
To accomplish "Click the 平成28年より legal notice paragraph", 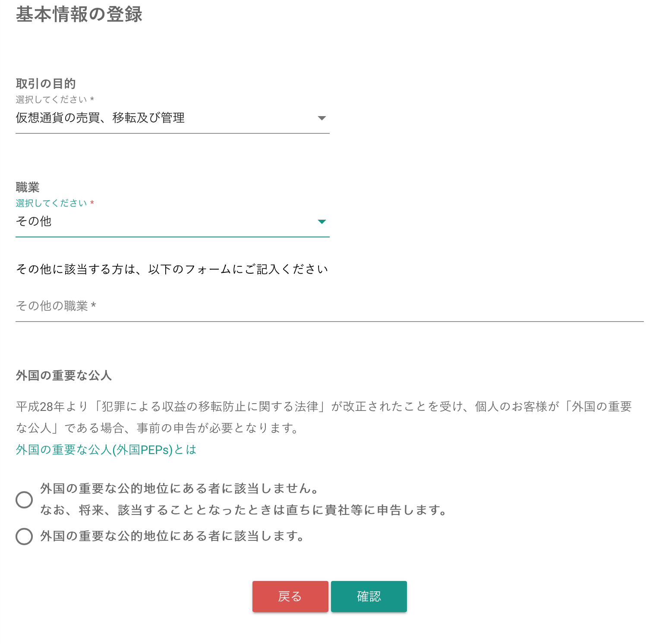I will 324,417.
